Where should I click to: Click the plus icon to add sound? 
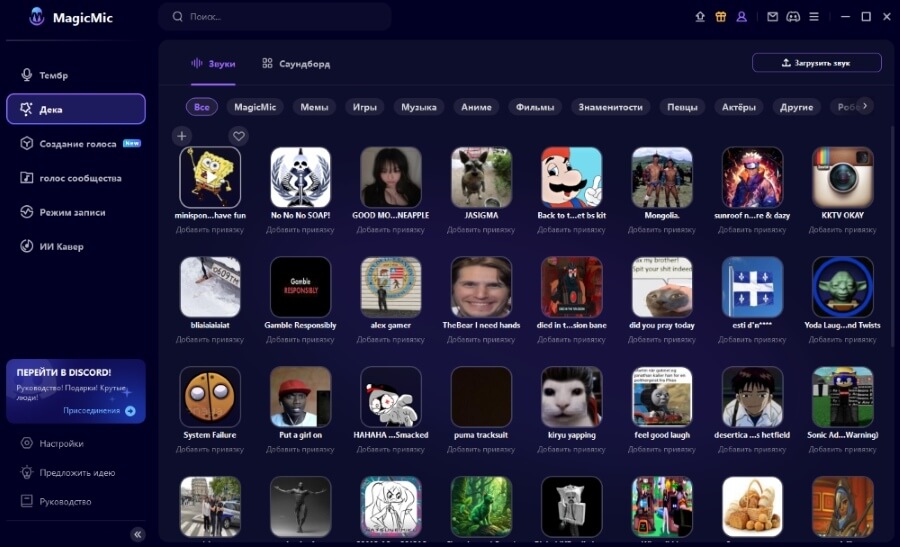(x=181, y=136)
